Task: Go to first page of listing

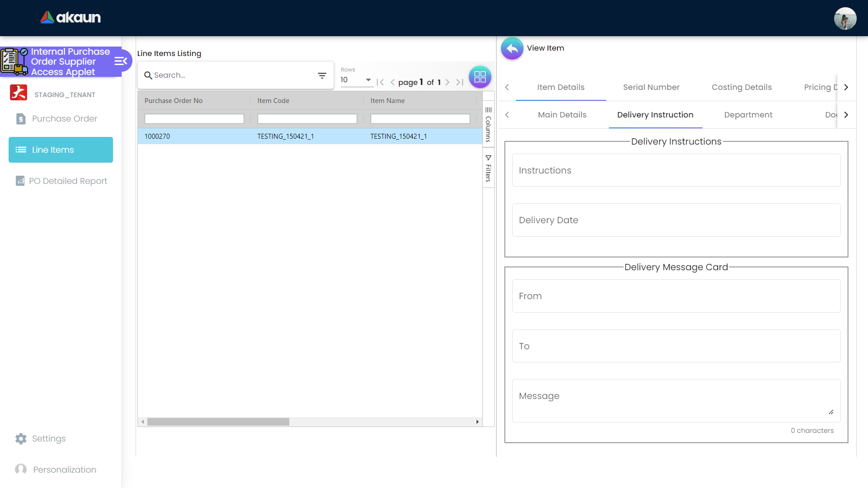Action: coord(380,82)
